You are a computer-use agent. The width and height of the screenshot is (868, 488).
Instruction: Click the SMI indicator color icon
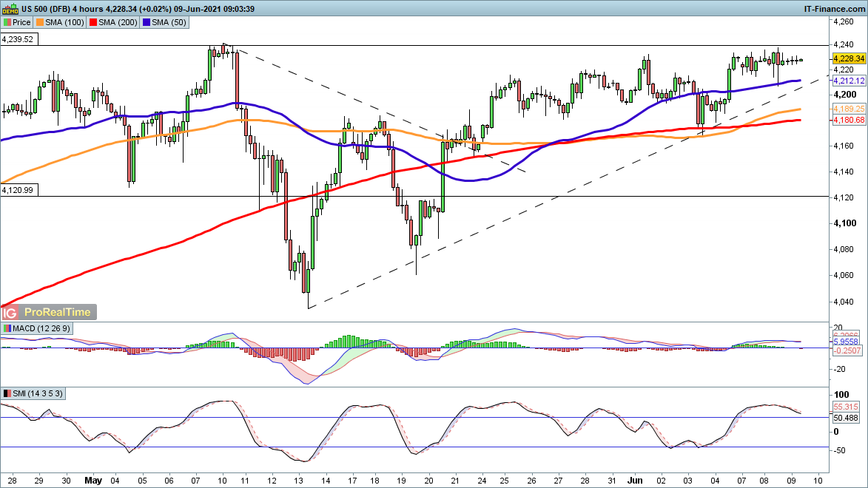click(7, 393)
